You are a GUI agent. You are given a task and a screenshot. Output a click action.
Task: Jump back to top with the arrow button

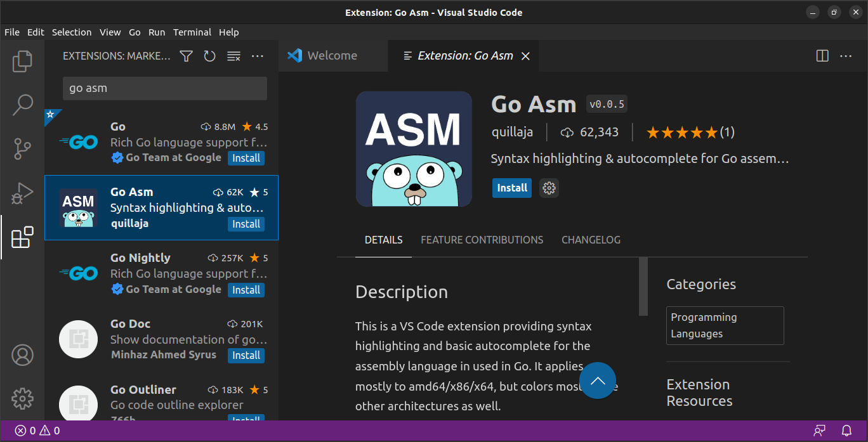tap(598, 380)
